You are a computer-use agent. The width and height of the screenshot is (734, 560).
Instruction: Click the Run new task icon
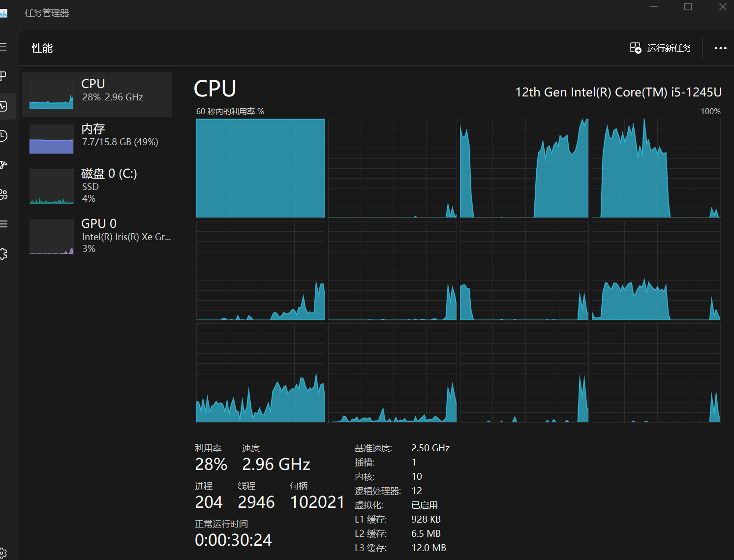(x=636, y=48)
